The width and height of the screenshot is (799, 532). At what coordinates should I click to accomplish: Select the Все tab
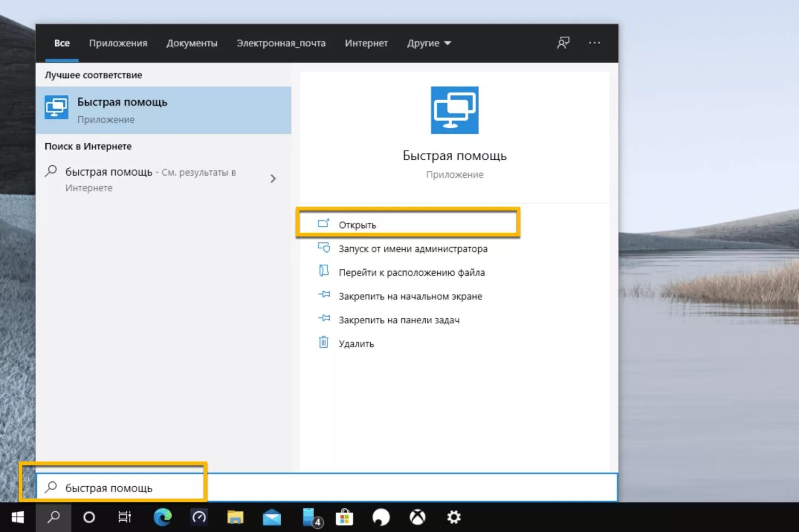click(x=62, y=43)
